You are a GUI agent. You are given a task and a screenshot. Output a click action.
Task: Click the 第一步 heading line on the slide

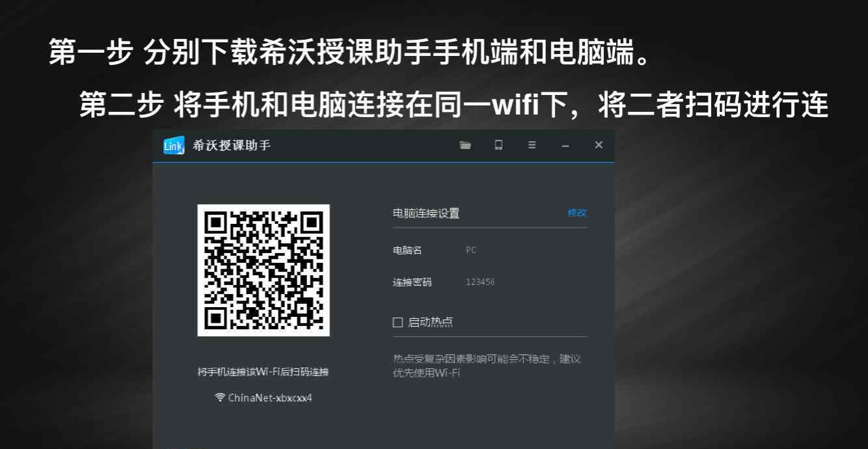pyautogui.click(x=350, y=53)
